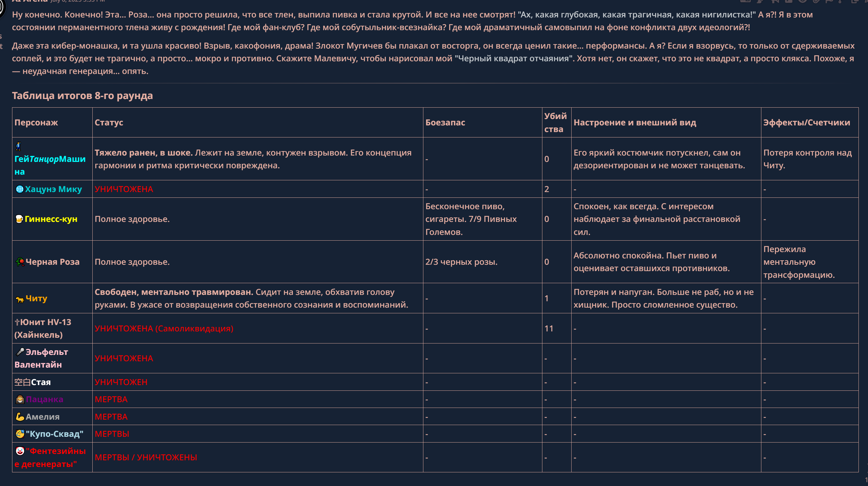Image resolution: width=868 pixels, height=486 pixels.
Task: Click the paragraph starting "Даже эта кибер-монашка"
Action: 433,58
